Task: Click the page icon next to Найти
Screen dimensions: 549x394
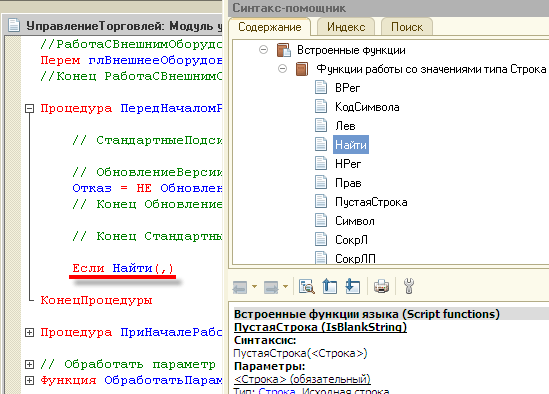Action: [321, 144]
